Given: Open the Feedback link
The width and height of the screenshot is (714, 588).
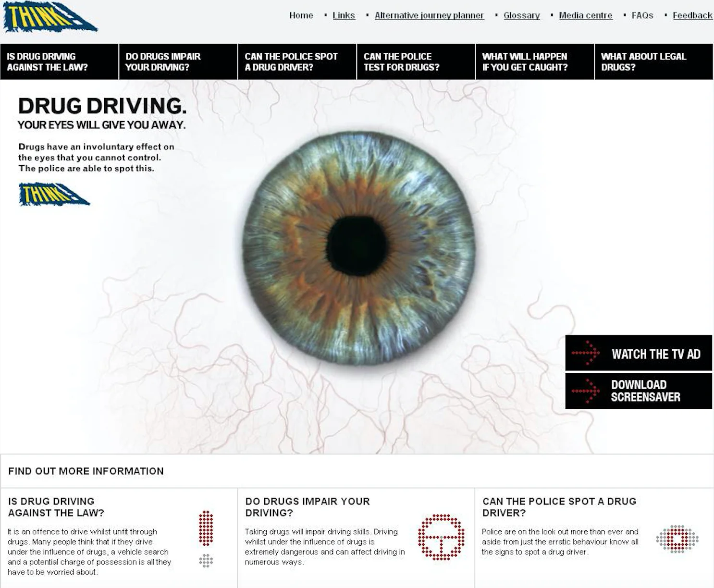Looking at the screenshot, I should tap(692, 15).
